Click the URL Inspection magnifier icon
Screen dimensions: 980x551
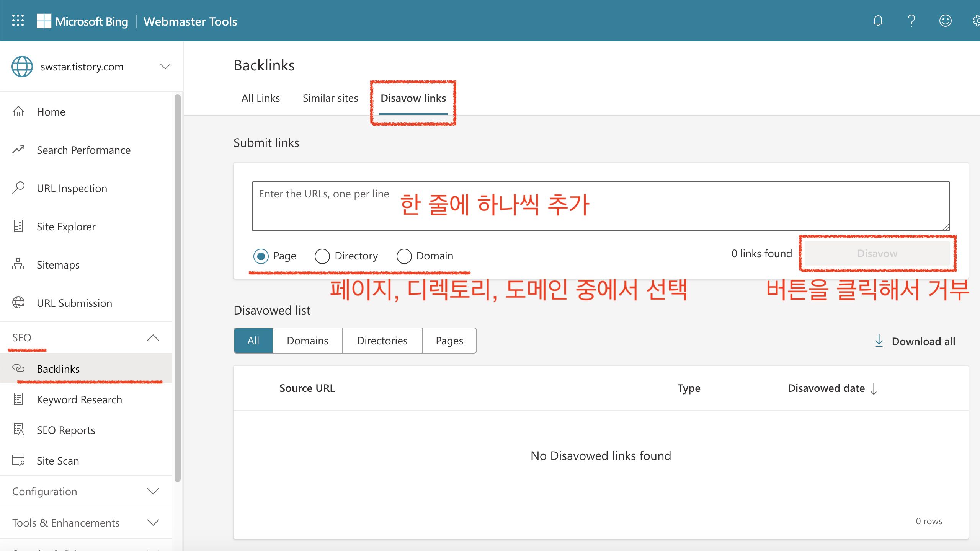click(x=18, y=188)
